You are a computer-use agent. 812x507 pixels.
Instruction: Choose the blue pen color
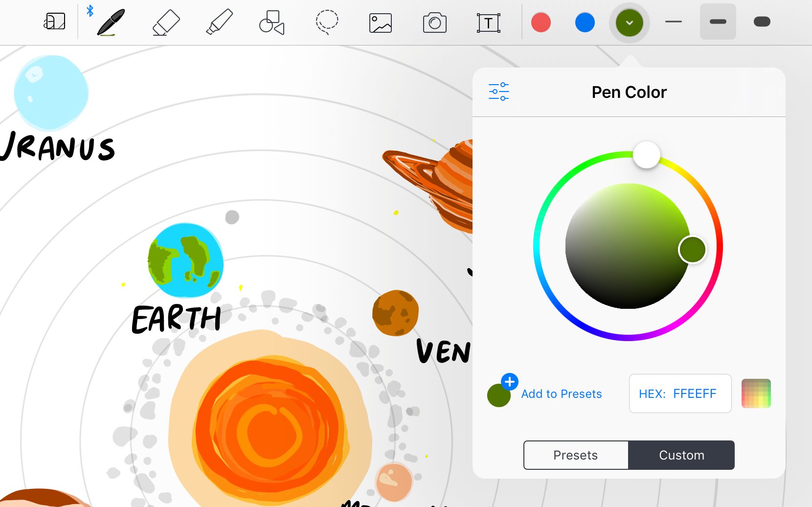(x=585, y=22)
